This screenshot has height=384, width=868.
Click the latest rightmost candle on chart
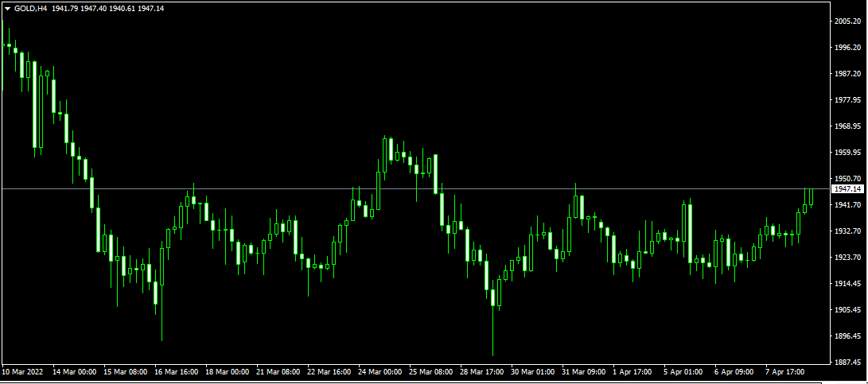[x=811, y=199]
